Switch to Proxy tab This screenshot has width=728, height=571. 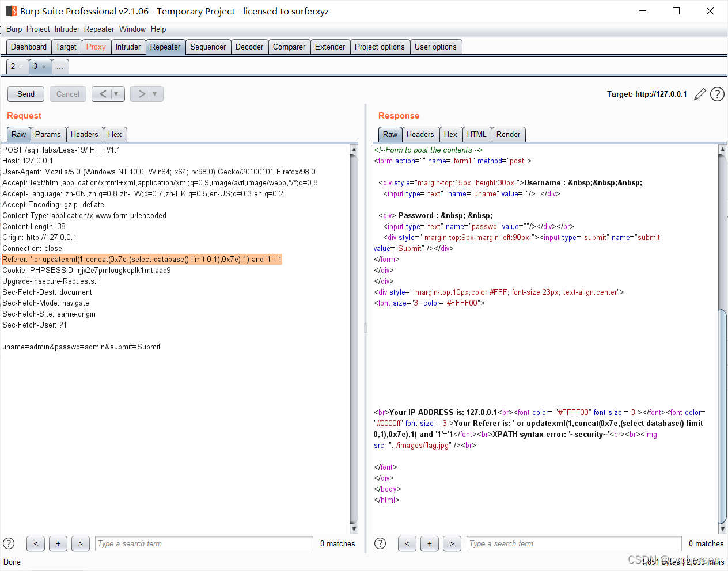click(96, 47)
